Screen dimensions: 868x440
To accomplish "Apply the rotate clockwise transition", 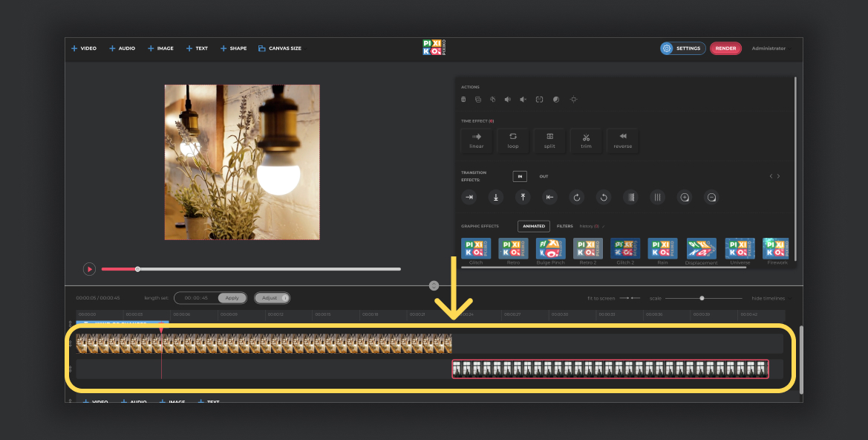I will click(577, 197).
